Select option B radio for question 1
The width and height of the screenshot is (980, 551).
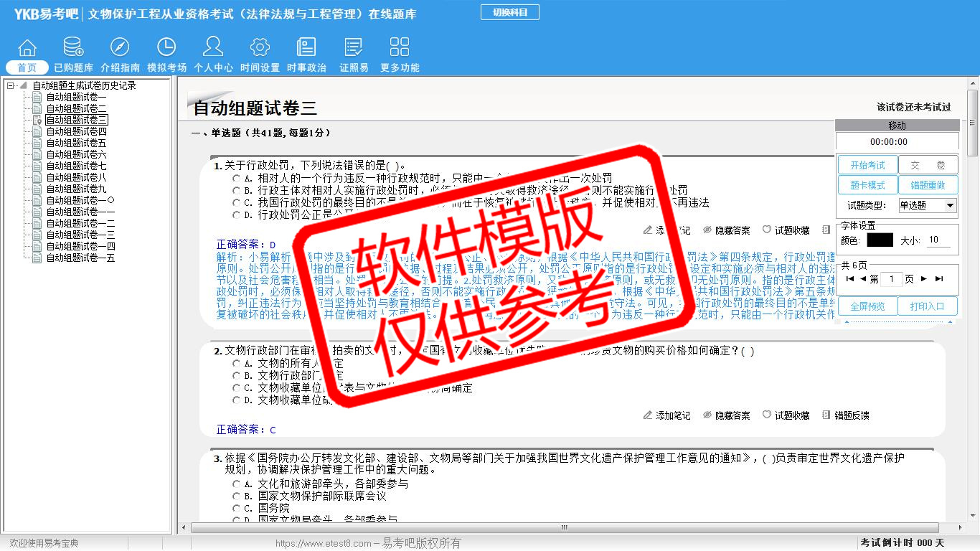[x=237, y=190]
